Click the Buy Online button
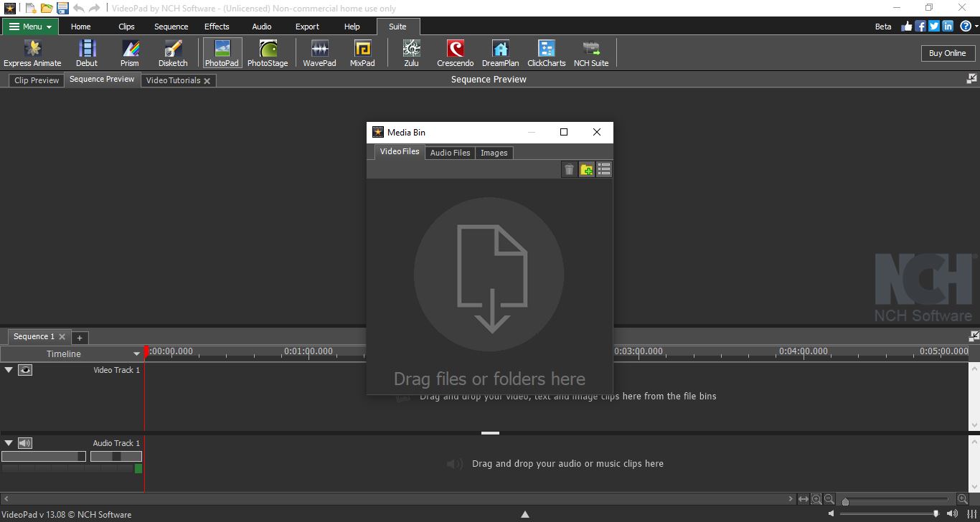This screenshot has width=980, height=522. 947,53
